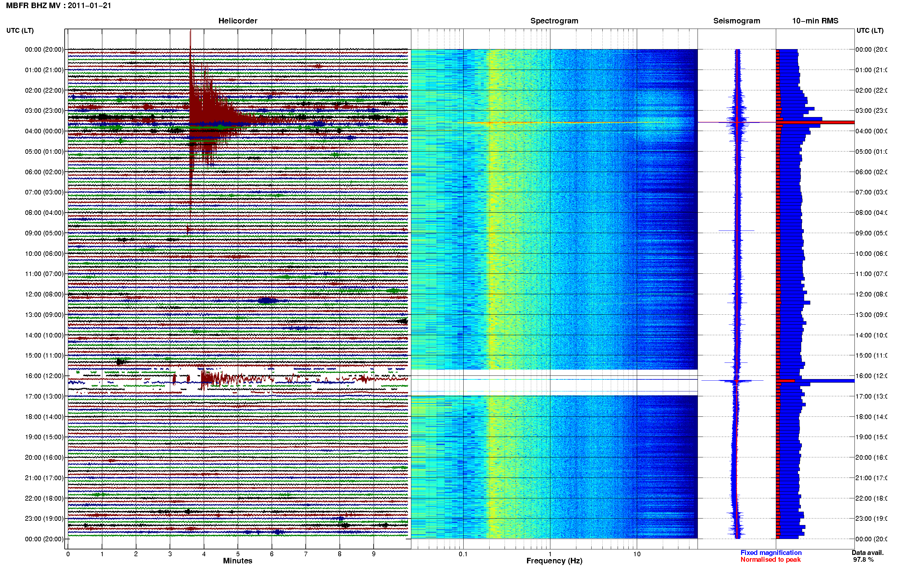The height and width of the screenshot is (578, 924).
Task: Click the '8' Minutes axis tick label
Action: [x=340, y=554]
